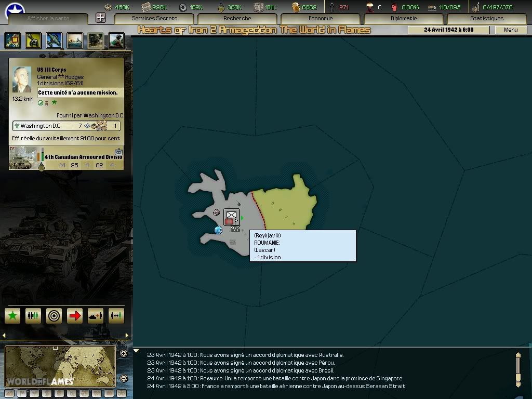Click the log entry about Australie accord
Screen dimensions: 532x399
(245, 355)
